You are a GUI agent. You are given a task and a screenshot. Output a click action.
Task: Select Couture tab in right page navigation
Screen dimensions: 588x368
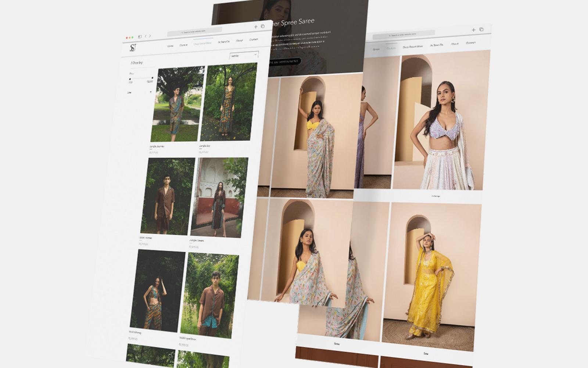[391, 48]
